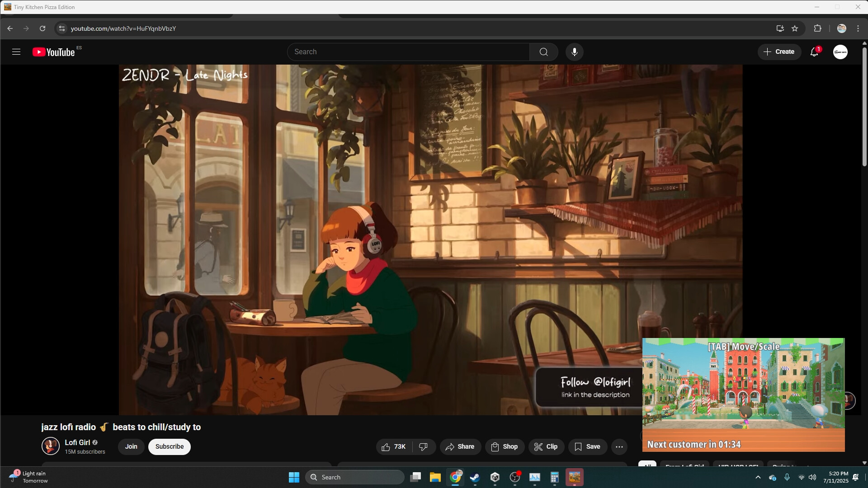
Task: Toggle the bookmark star in the address bar
Action: pyautogui.click(x=795, y=28)
